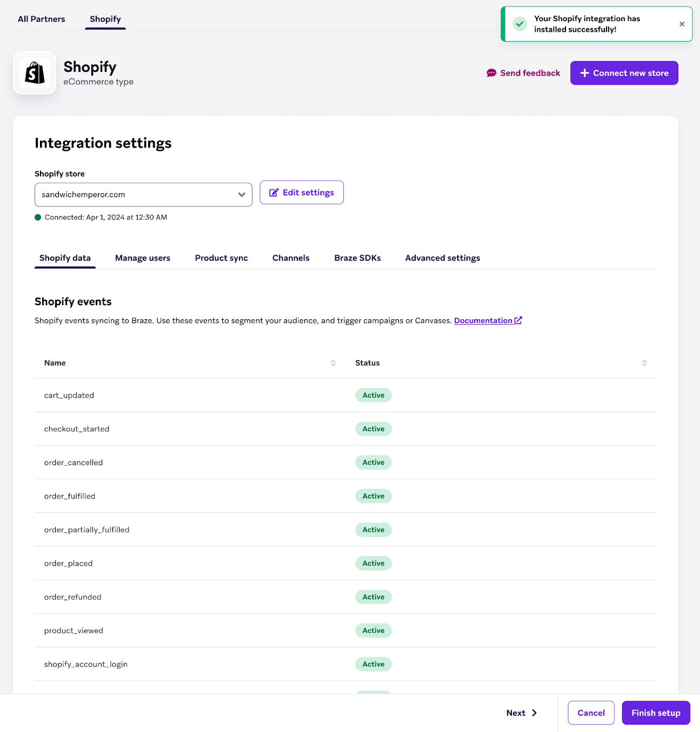Dismiss the Shopify installation success notification
700x732 pixels.
click(x=682, y=24)
